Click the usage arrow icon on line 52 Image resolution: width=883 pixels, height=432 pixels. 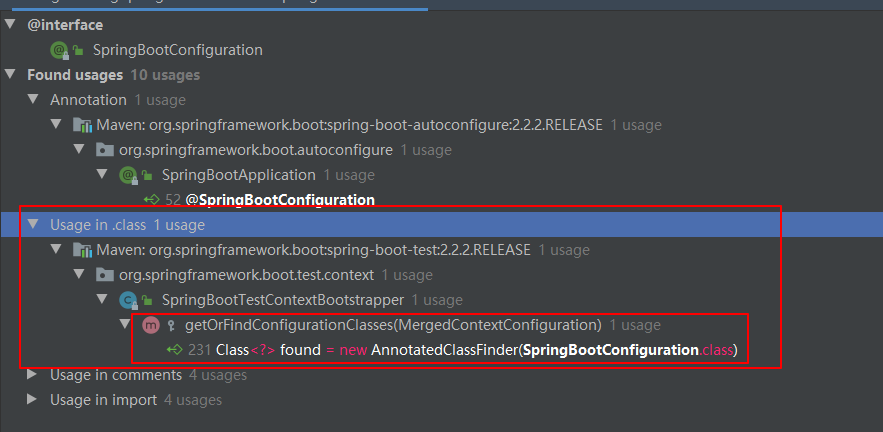152,199
